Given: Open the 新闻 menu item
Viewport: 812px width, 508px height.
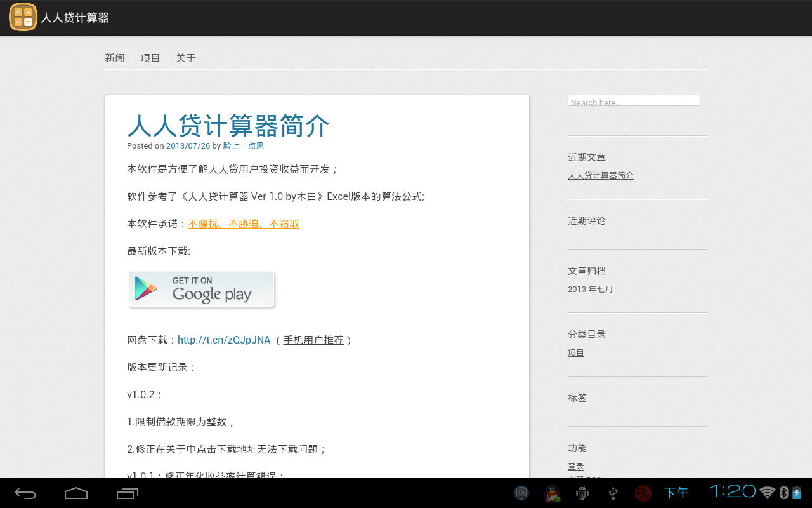Looking at the screenshot, I should pyautogui.click(x=115, y=58).
